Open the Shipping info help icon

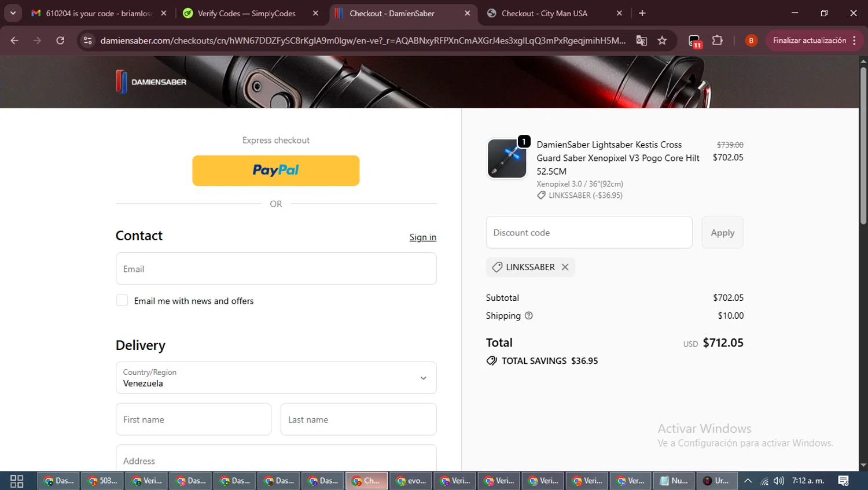528,315
